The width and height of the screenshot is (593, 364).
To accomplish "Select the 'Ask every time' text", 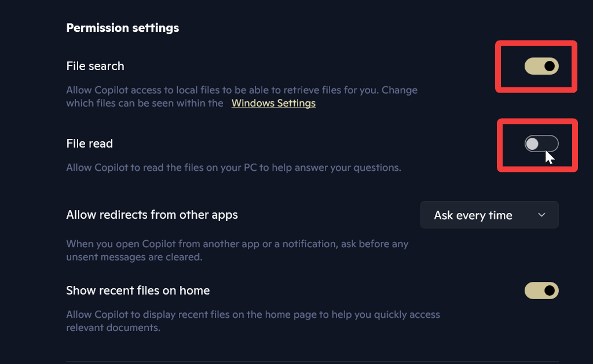I will coord(473,215).
